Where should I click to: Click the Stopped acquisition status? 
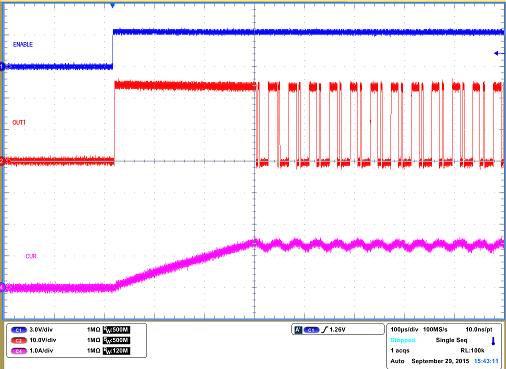coord(403,340)
